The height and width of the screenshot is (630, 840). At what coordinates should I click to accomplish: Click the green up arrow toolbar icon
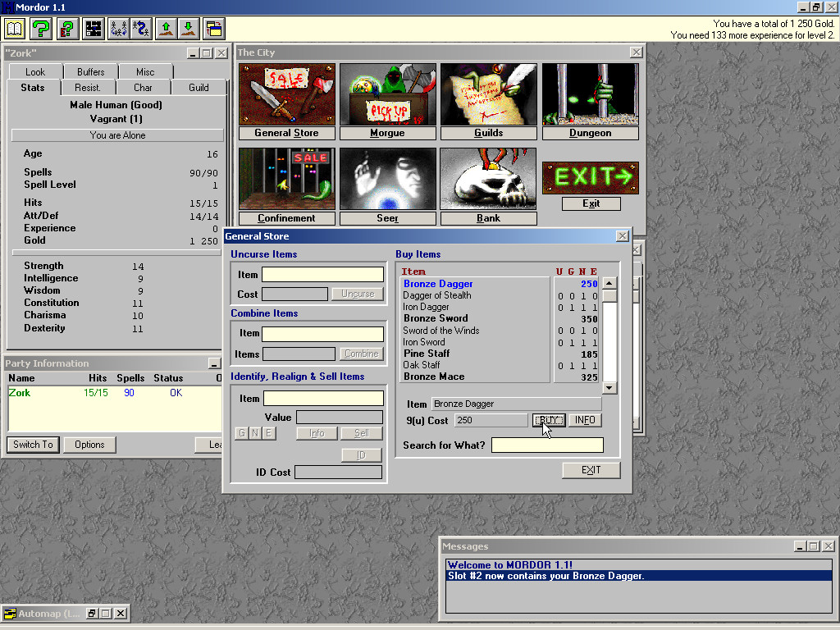tap(167, 29)
